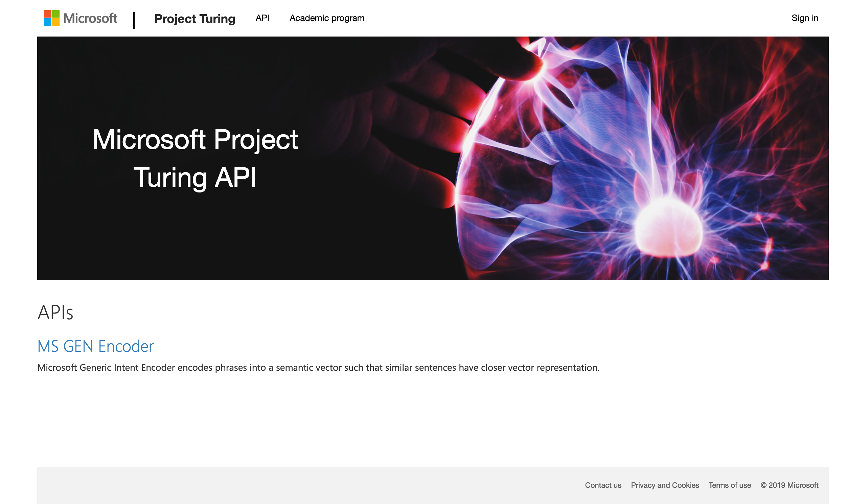866x504 pixels.
Task: Open the API menu item
Action: (x=262, y=18)
